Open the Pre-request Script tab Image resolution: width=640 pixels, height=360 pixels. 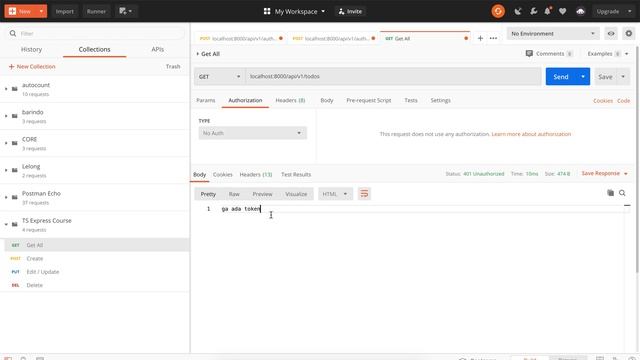point(369,100)
